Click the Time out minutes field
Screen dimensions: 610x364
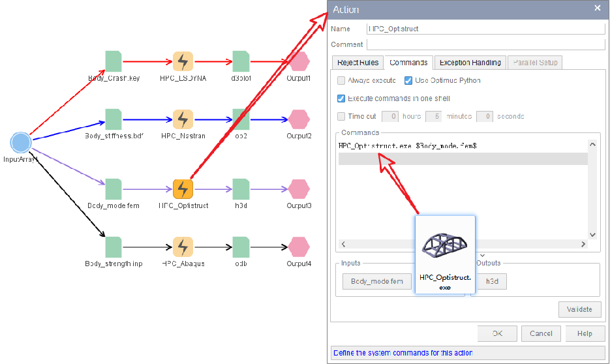[433, 116]
